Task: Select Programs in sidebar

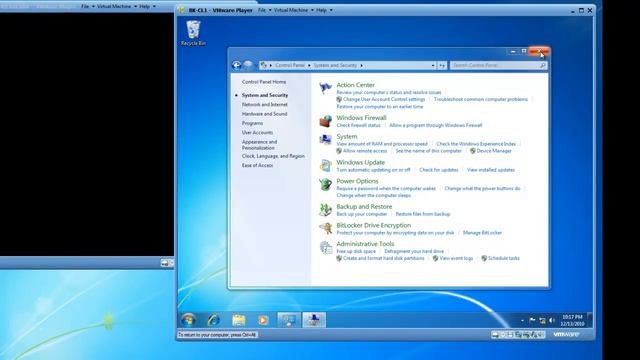Action: point(252,123)
